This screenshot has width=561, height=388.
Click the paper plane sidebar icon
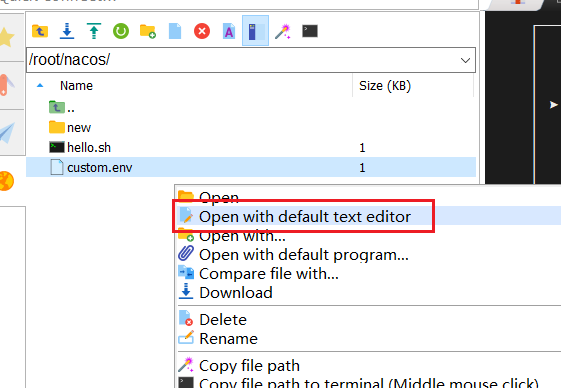coord(7,133)
